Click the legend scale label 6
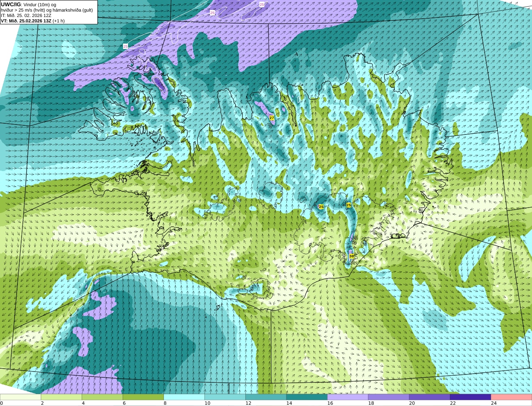This screenshot has width=532, height=406. pos(124,403)
